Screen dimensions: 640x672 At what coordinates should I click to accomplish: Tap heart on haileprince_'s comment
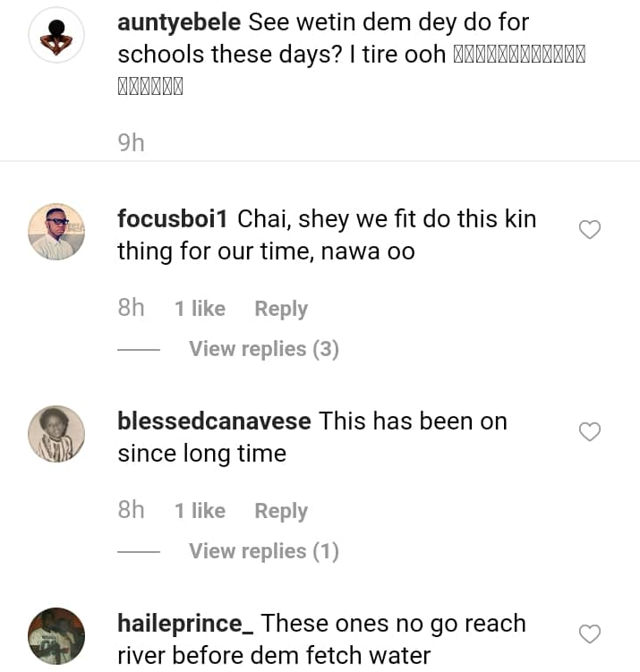(x=589, y=634)
